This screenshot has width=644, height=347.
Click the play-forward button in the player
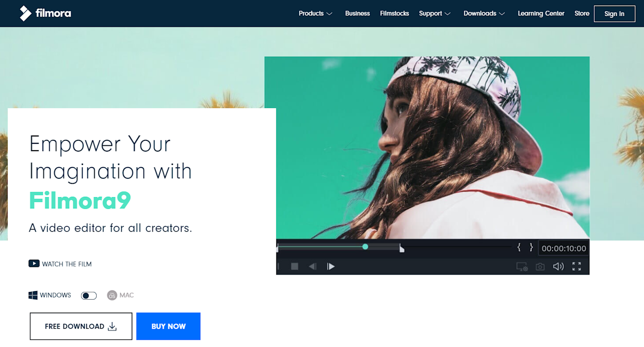331,267
